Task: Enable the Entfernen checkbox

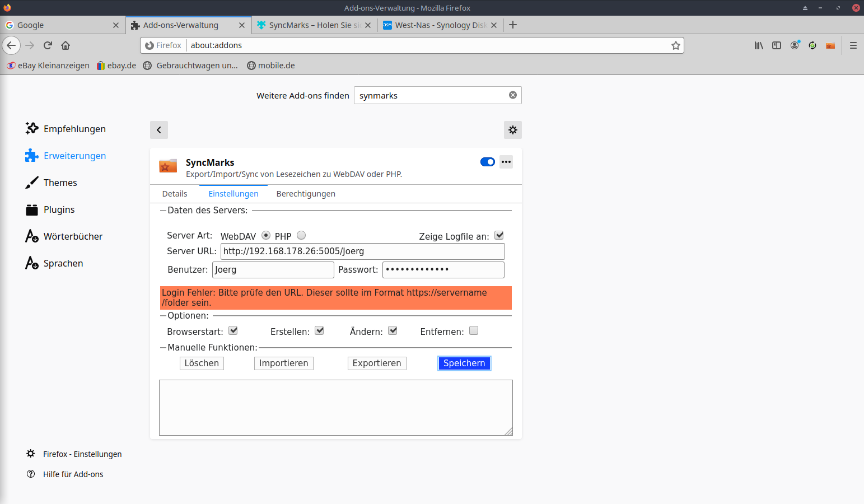Action: click(474, 330)
